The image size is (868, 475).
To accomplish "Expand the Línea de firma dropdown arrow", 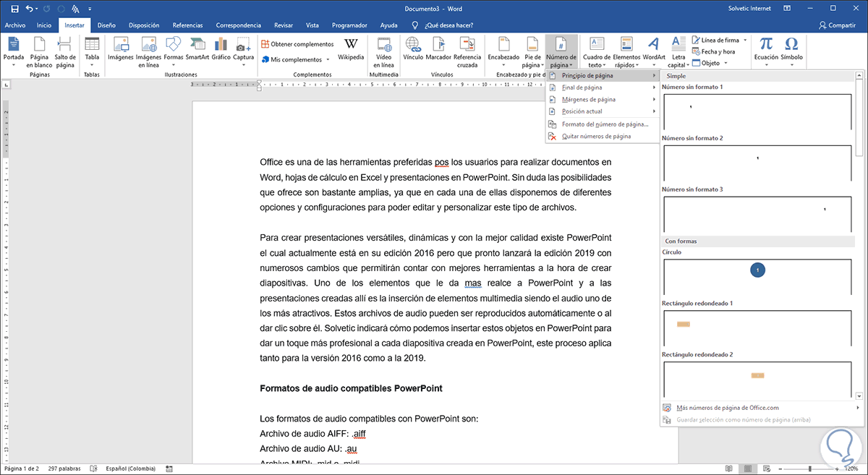I will pos(746,40).
